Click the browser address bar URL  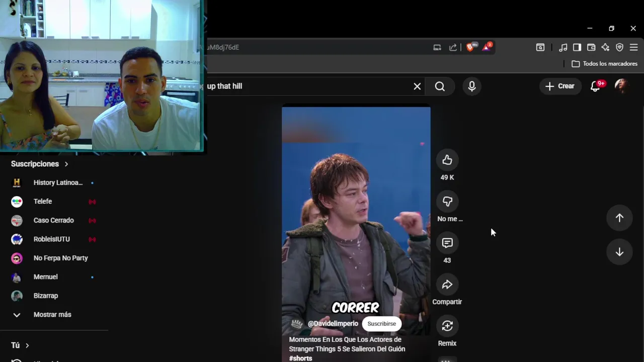click(x=317, y=47)
